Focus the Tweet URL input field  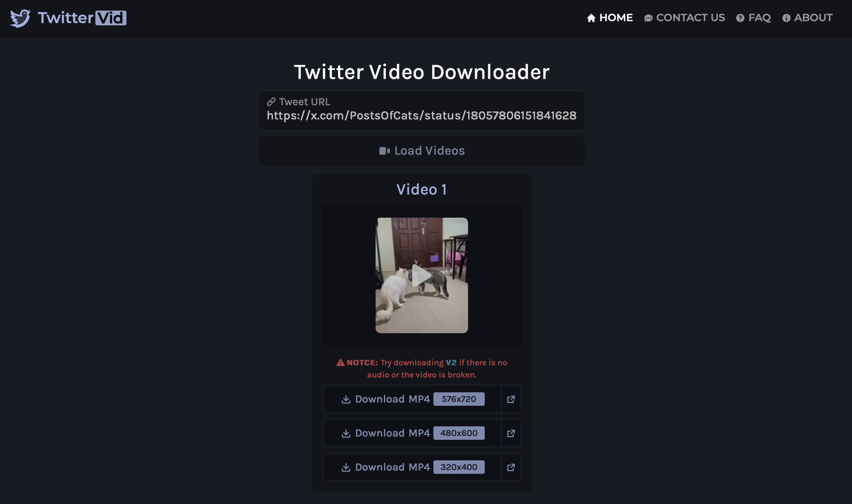tap(421, 116)
